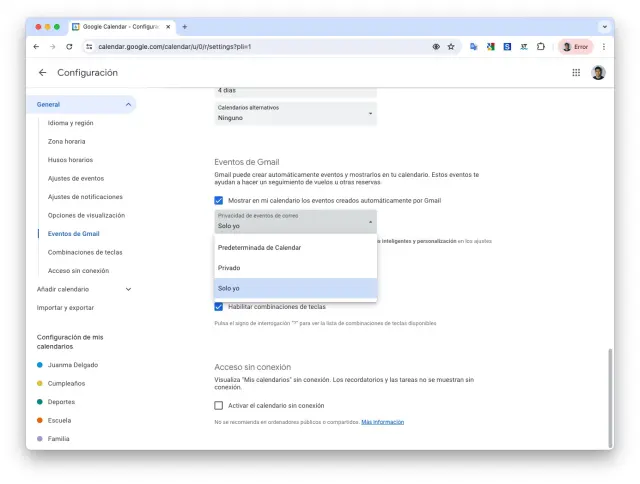
Task: Enable Activar el calendario sin conexión
Action: (x=219, y=405)
